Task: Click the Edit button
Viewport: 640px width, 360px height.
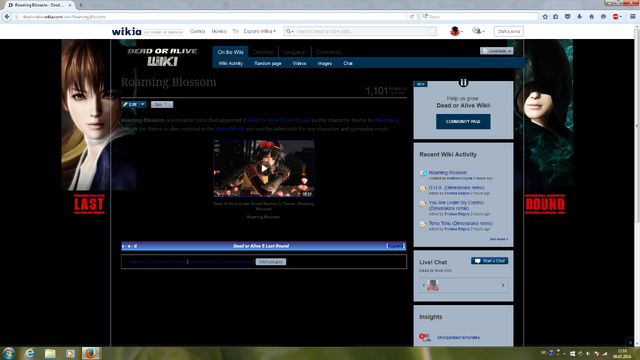Action: click(130, 104)
